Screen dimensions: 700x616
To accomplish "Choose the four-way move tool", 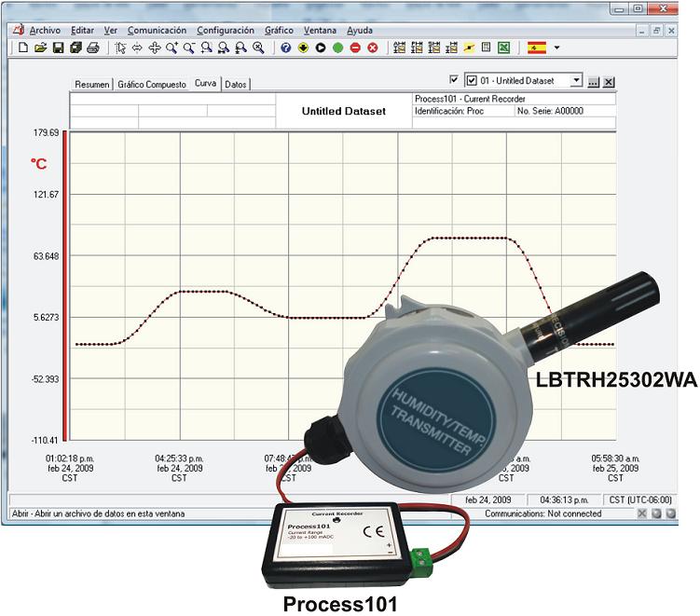I will pyautogui.click(x=155, y=48).
